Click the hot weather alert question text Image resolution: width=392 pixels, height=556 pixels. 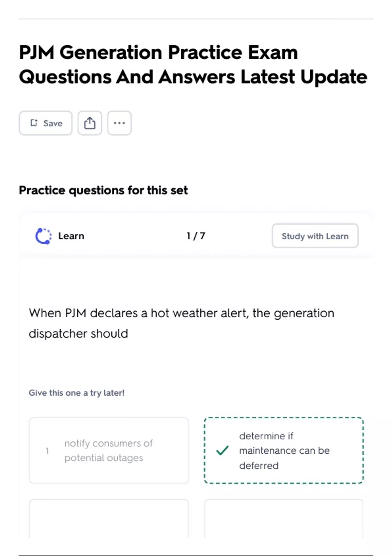pyautogui.click(x=181, y=323)
